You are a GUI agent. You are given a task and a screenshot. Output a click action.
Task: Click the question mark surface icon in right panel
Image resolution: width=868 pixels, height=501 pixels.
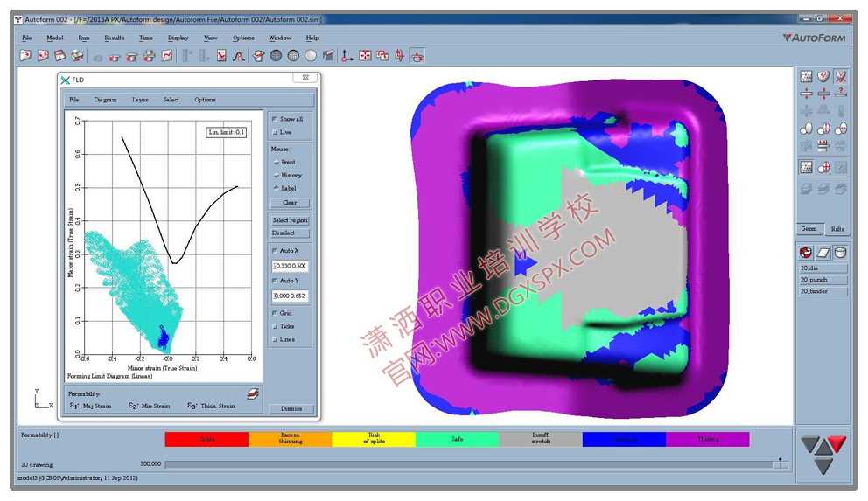tap(841, 94)
